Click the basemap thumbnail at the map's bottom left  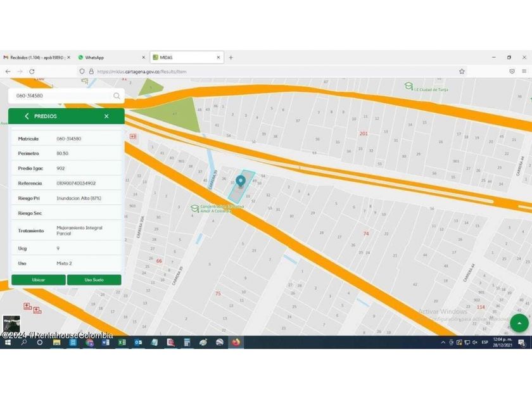11,324
